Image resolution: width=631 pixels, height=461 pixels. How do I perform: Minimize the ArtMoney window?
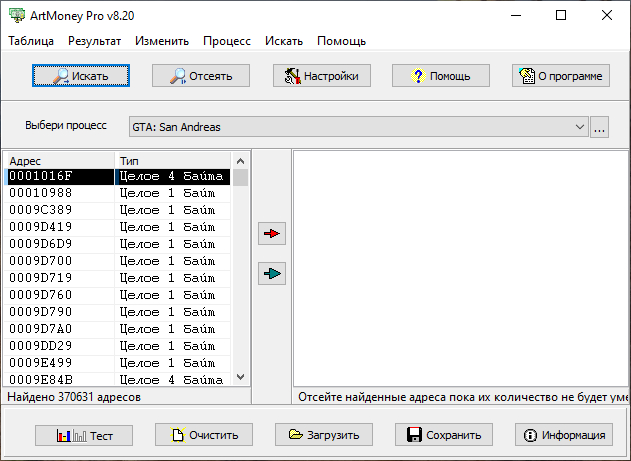(516, 16)
